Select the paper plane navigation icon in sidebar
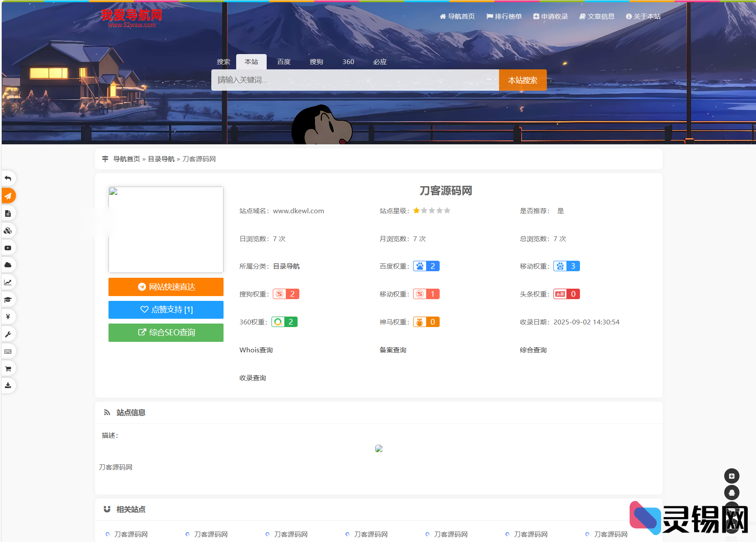This screenshot has width=756, height=542. point(8,196)
